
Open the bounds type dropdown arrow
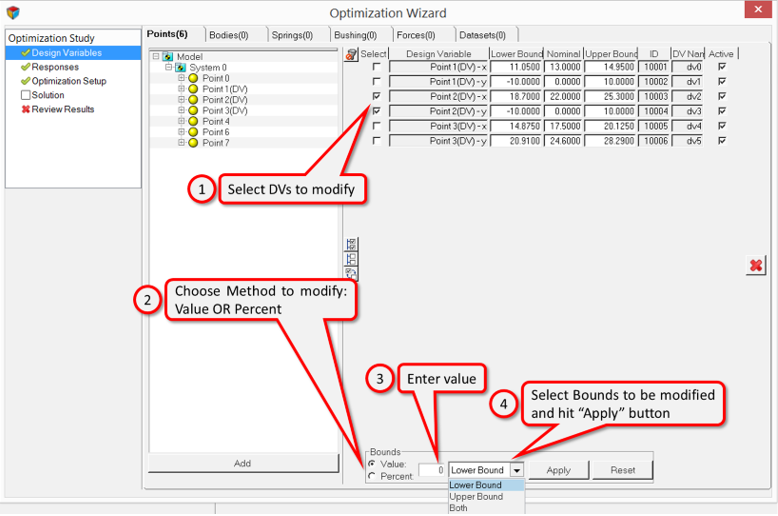[x=517, y=470]
